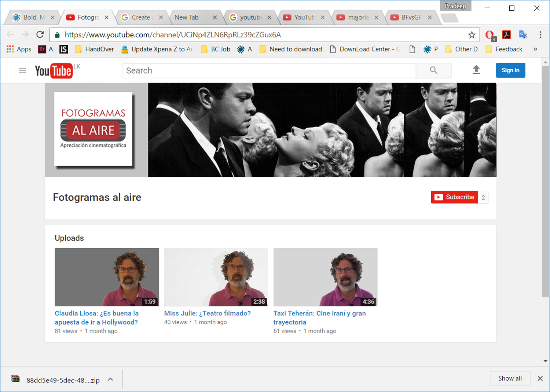The height and width of the screenshot is (392, 550).
Task: Open Chrome's three-dot menu
Action: click(x=540, y=35)
